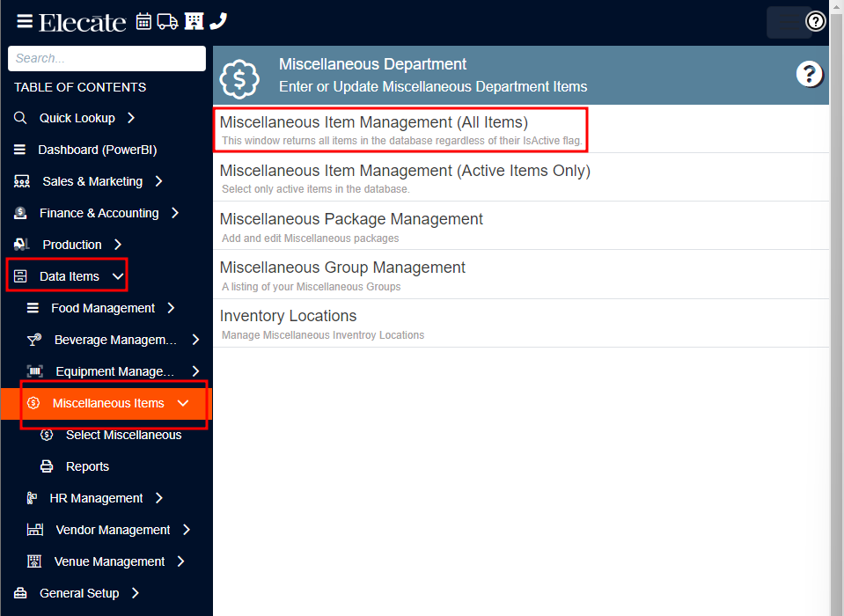Click the Quick Lookup magnifier icon
The image size is (844, 616).
coord(20,118)
